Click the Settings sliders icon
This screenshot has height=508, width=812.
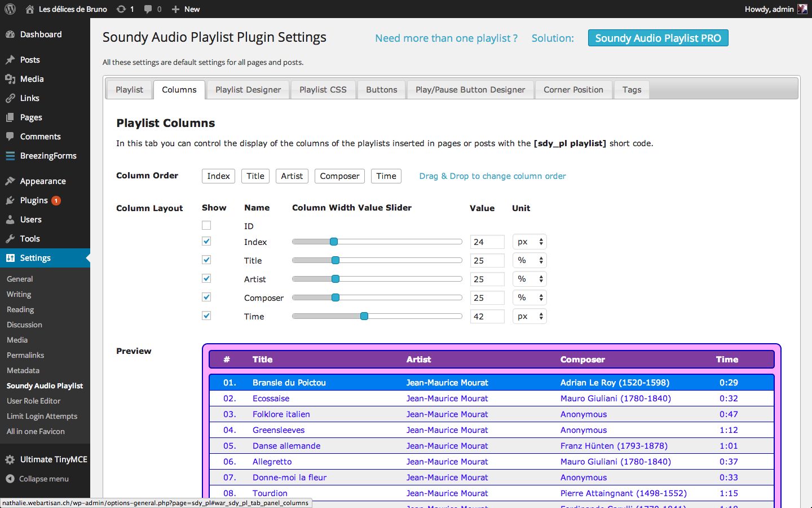pyautogui.click(x=10, y=258)
